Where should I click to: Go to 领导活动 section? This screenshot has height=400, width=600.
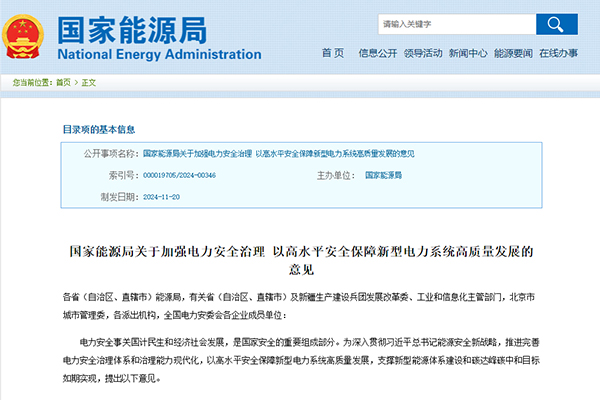[421, 52]
